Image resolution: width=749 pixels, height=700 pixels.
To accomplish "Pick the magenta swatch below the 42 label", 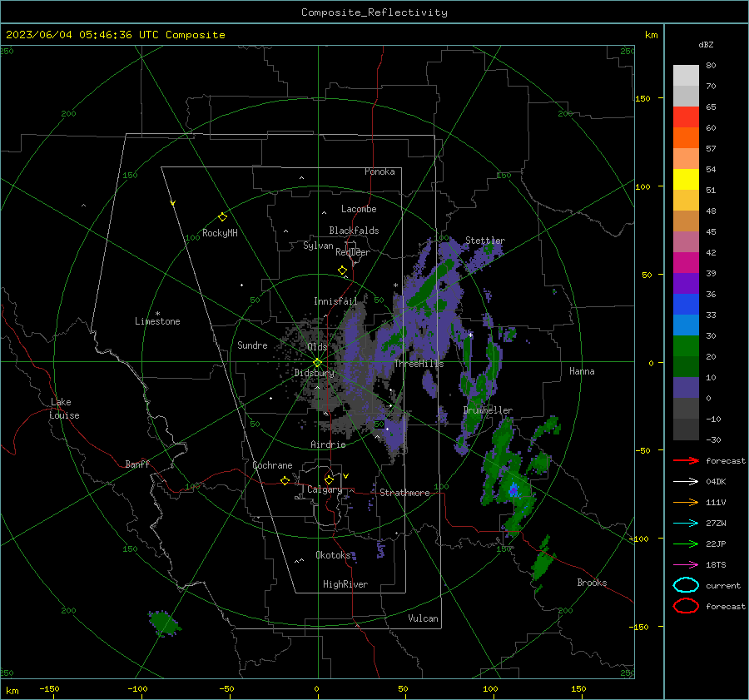I will pyautogui.click(x=686, y=263).
